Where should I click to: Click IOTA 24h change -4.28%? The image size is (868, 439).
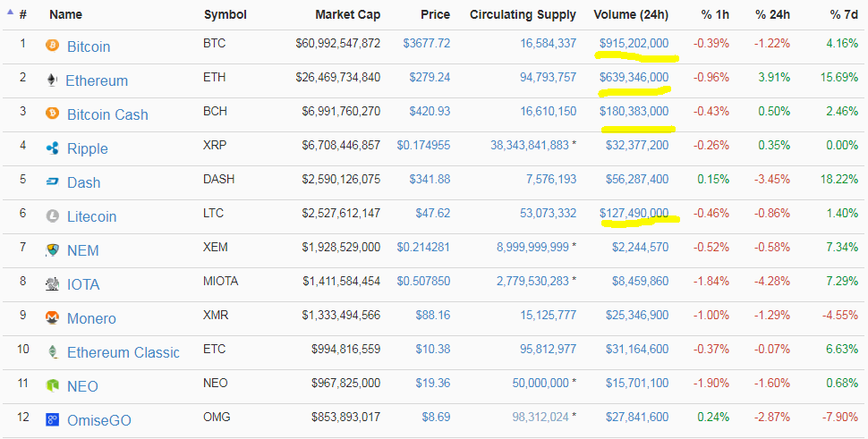click(772, 282)
